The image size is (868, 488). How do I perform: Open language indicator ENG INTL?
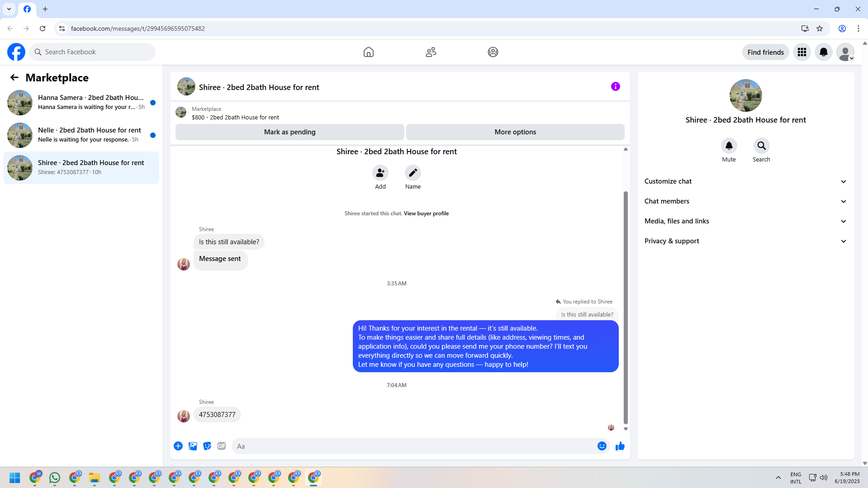(x=796, y=478)
